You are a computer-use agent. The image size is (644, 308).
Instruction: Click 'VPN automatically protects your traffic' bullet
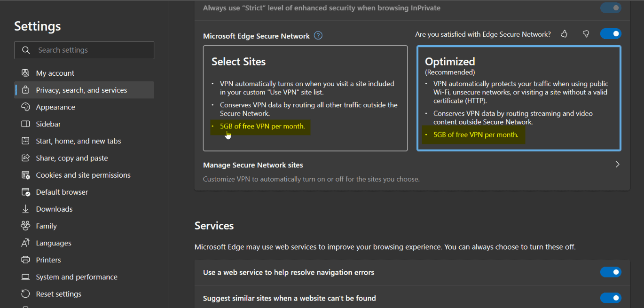coord(521,92)
